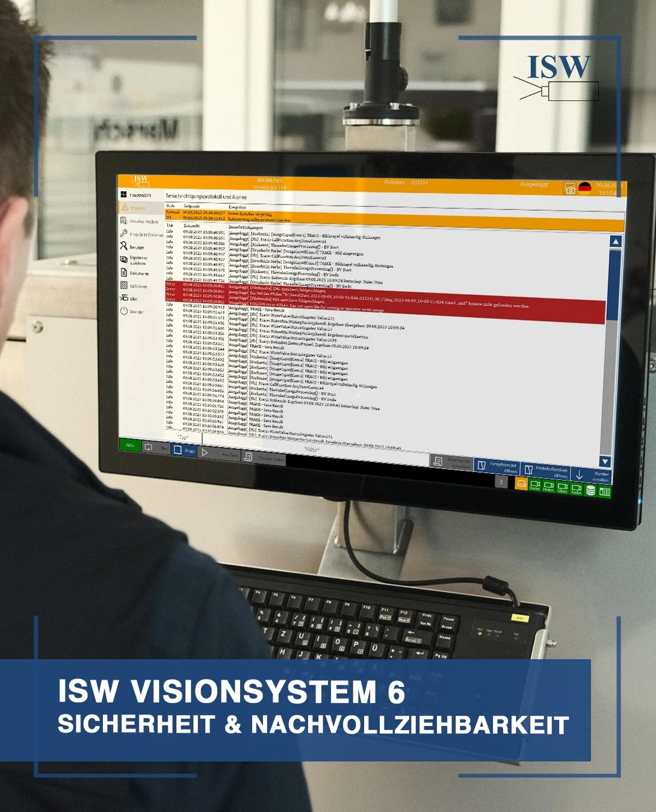Click the Code column header
Image resolution: width=656 pixels, height=812 pixels.
(x=170, y=205)
